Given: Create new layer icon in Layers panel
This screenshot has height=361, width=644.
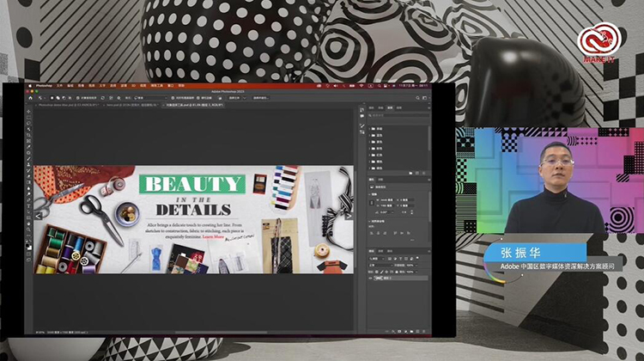Looking at the screenshot, I should pyautogui.click(x=417, y=332).
